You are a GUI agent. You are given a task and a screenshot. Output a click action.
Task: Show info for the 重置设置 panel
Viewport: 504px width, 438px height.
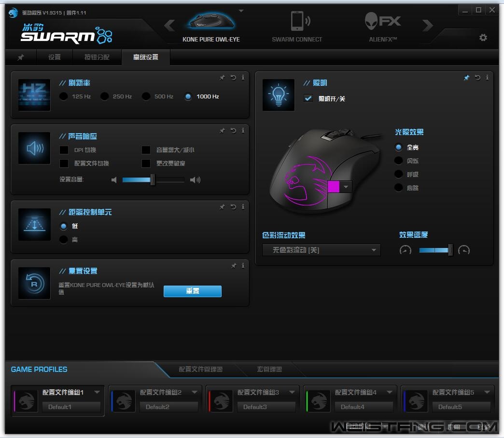pyautogui.click(x=243, y=266)
